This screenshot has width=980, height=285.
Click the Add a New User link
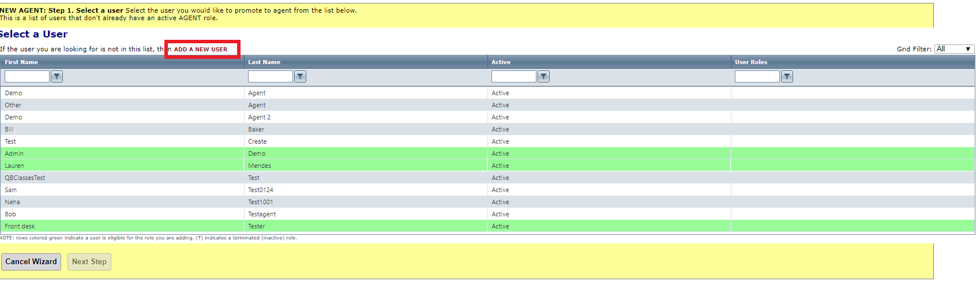pyautogui.click(x=201, y=50)
